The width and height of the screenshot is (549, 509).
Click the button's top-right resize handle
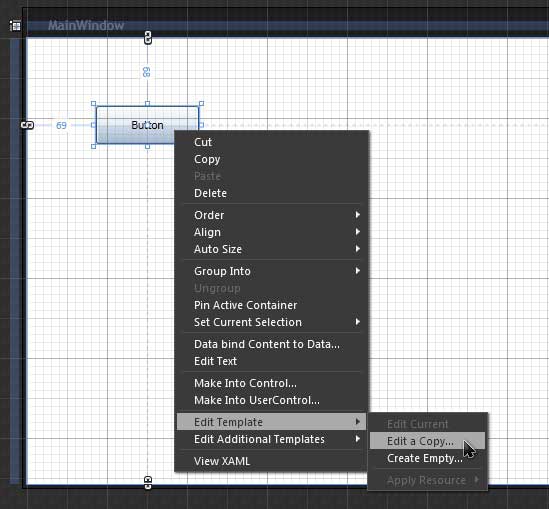(x=201, y=104)
